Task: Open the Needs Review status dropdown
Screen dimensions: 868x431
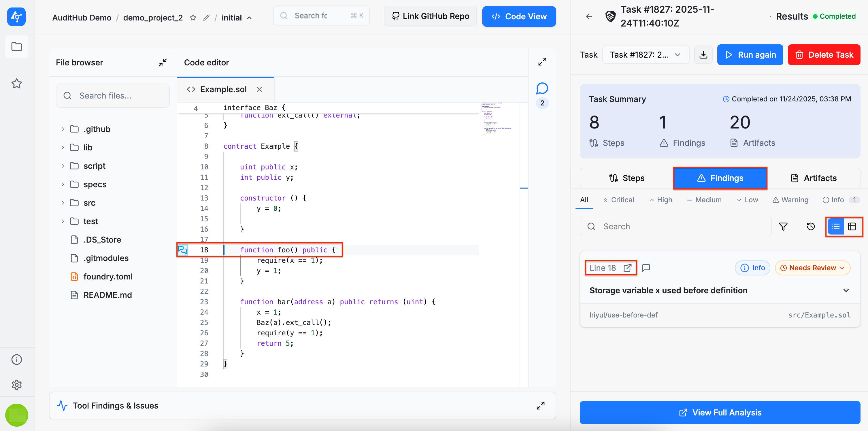Action: tap(812, 268)
